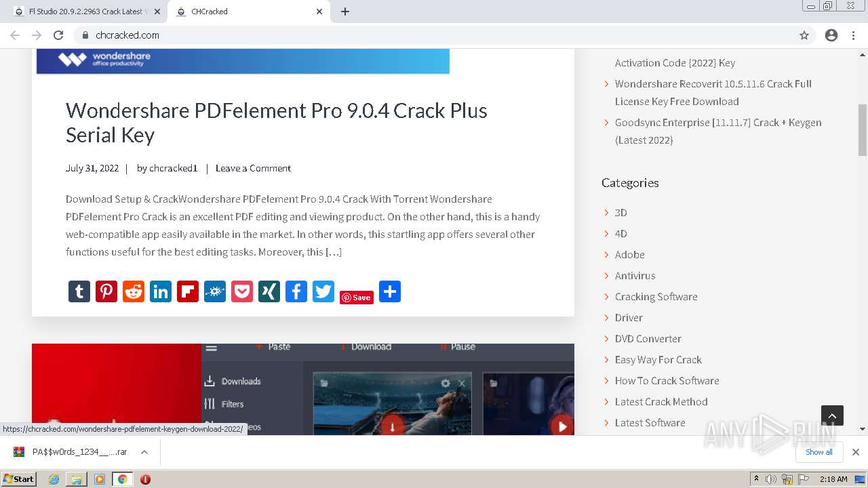Image resolution: width=868 pixels, height=488 pixels.
Task: Click the Wondershare banner image
Action: (x=243, y=61)
